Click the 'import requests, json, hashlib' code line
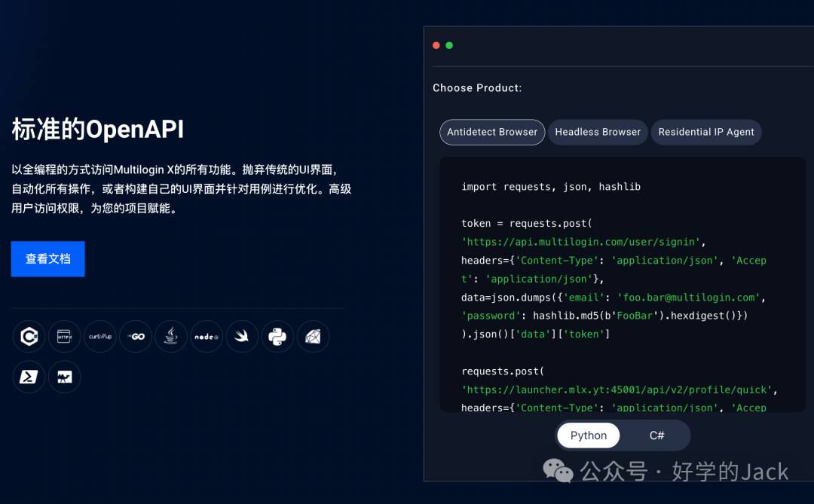 tap(551, 187)
